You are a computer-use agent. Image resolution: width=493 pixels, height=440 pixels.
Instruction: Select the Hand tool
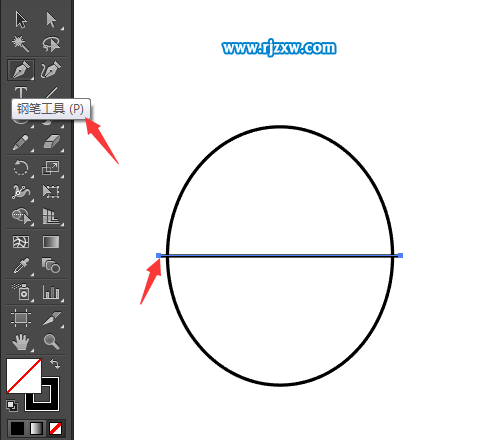click(x=21, y=342)
